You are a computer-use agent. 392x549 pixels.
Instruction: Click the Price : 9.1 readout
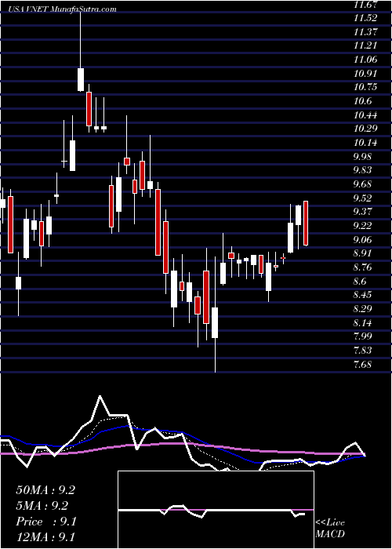pos(45,522)
